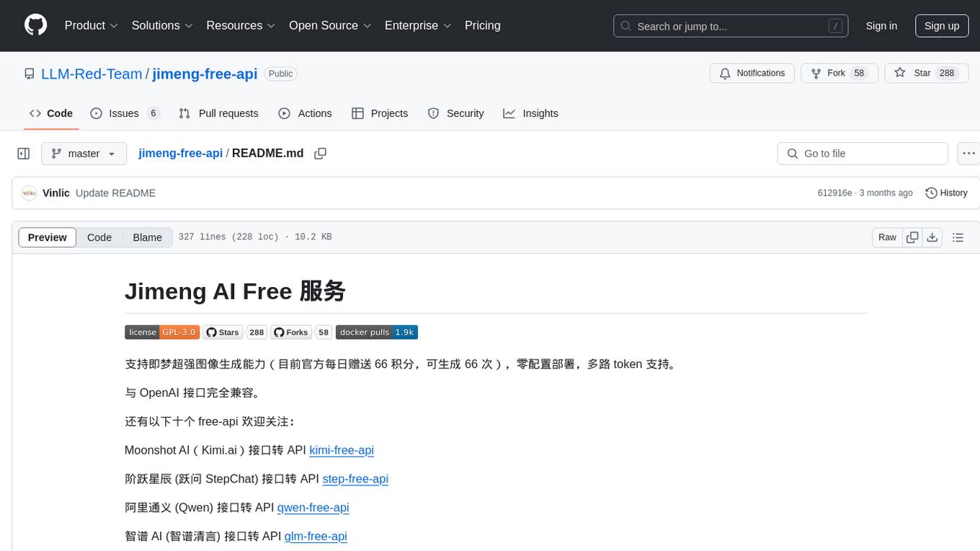Click the Sign up button
The image size is (980, 551).
(x=942, y=26)
